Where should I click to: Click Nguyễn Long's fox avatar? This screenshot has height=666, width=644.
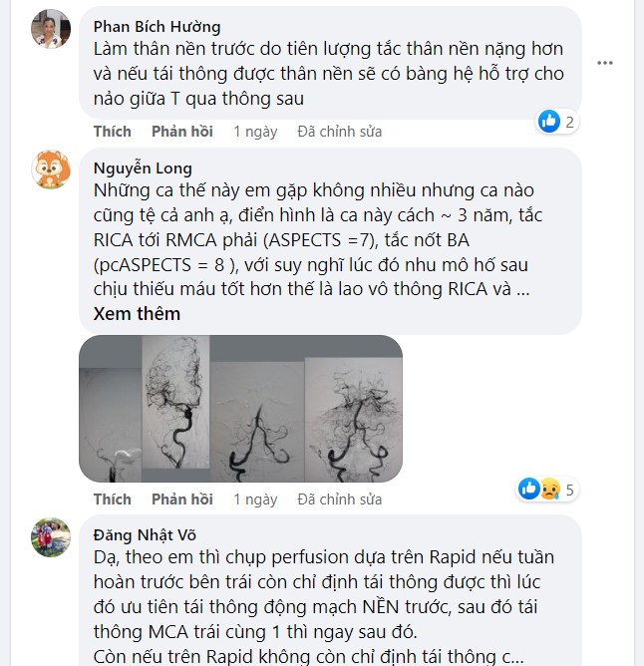(51, 170)
